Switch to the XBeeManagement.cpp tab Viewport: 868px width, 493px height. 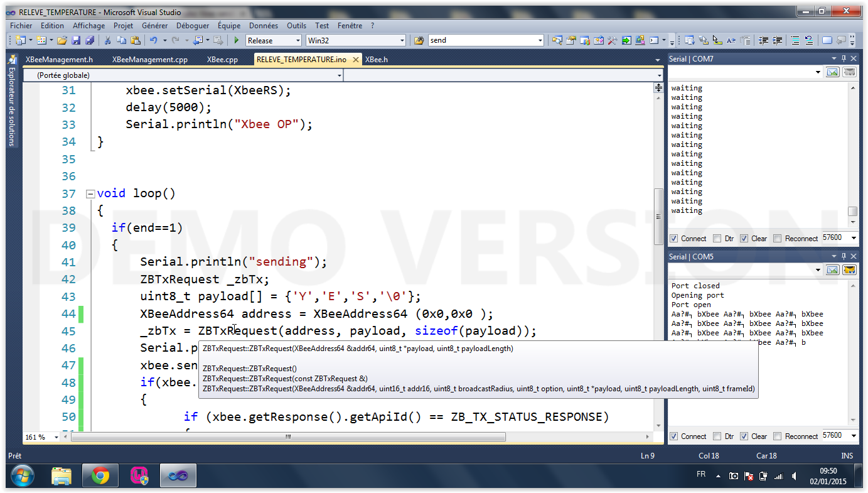coord(149,60)
